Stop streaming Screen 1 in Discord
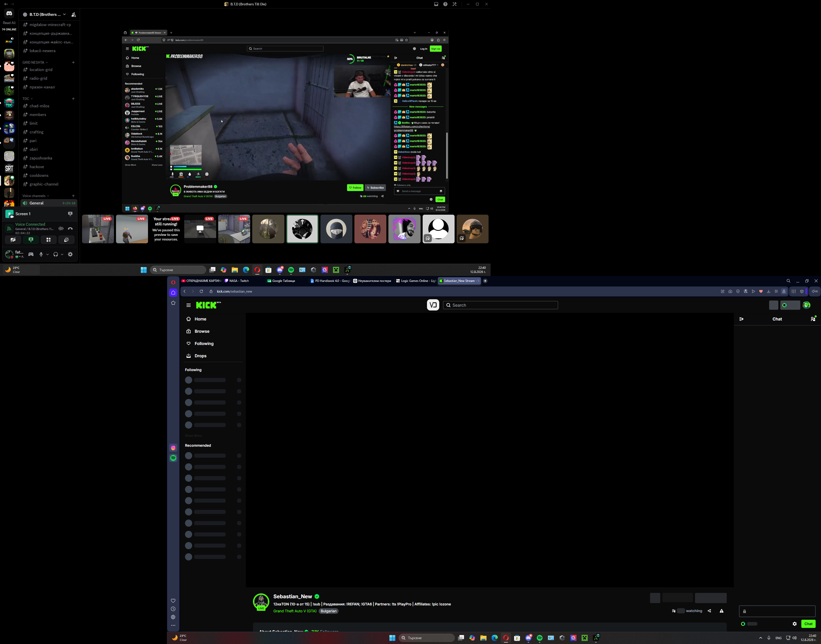This screenshot has height=644, width=821. tap(70, 214)
